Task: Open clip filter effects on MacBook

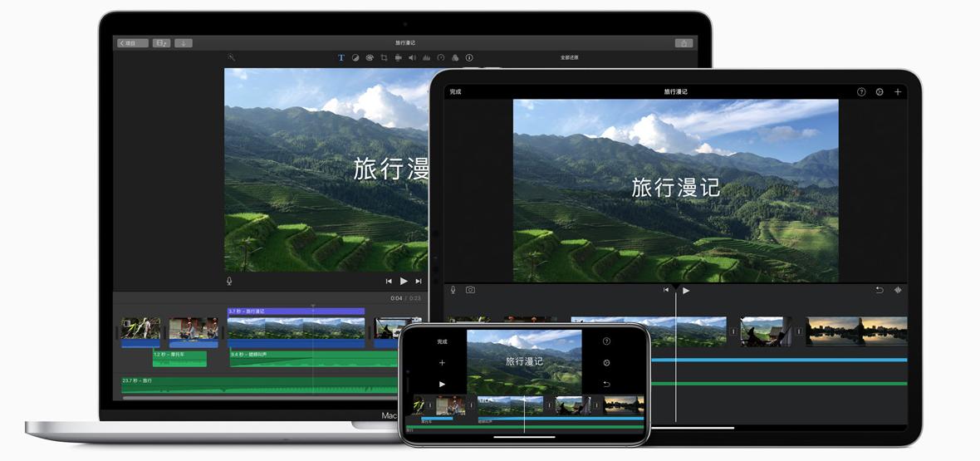Action: (x=455, y=57)
